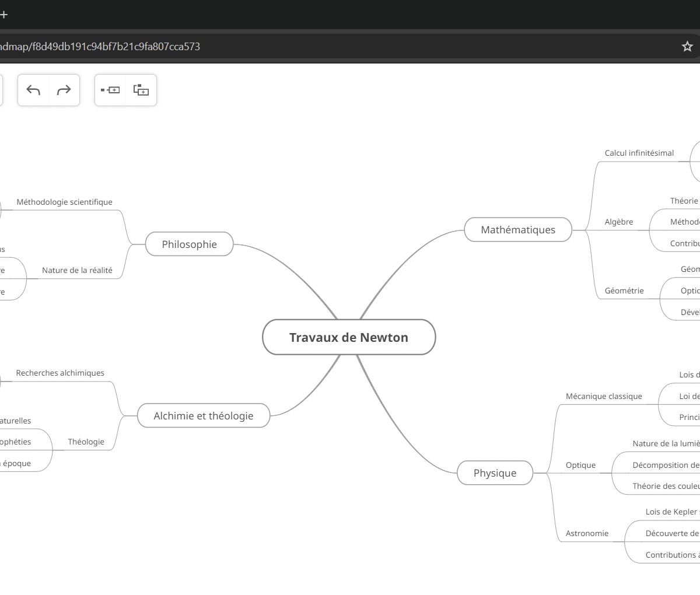
Task: Click the browser address bar URL
Action: tap(100, 47)
